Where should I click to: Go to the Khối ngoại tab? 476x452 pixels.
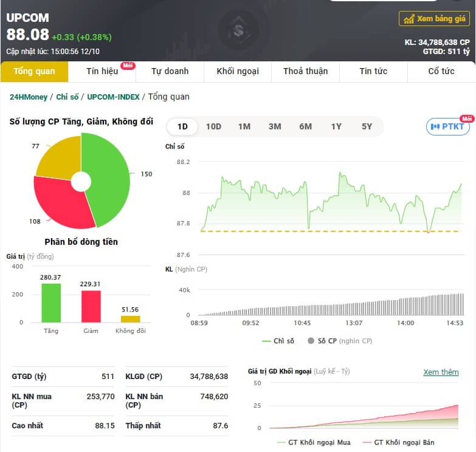coord(238,72)
